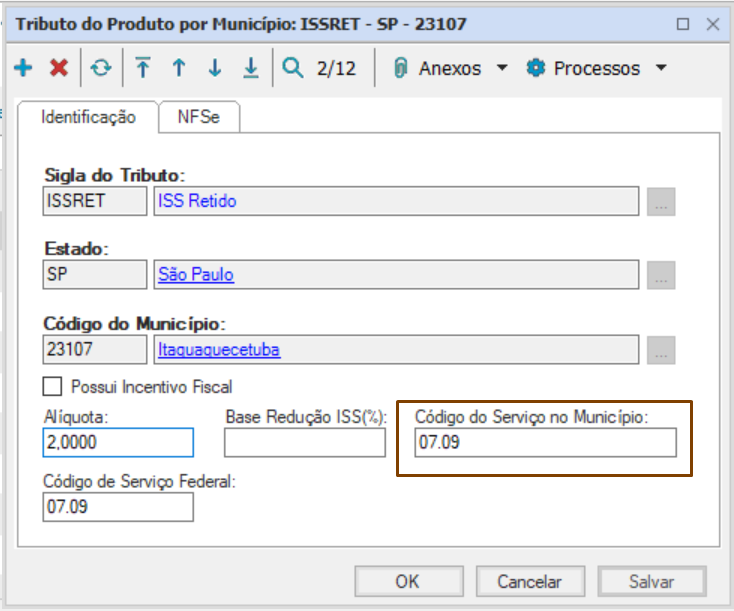Image resolution: width=734 pixels, height=611 pixels.
Task: Go to previous record up arrow
Action: (179, 69)
